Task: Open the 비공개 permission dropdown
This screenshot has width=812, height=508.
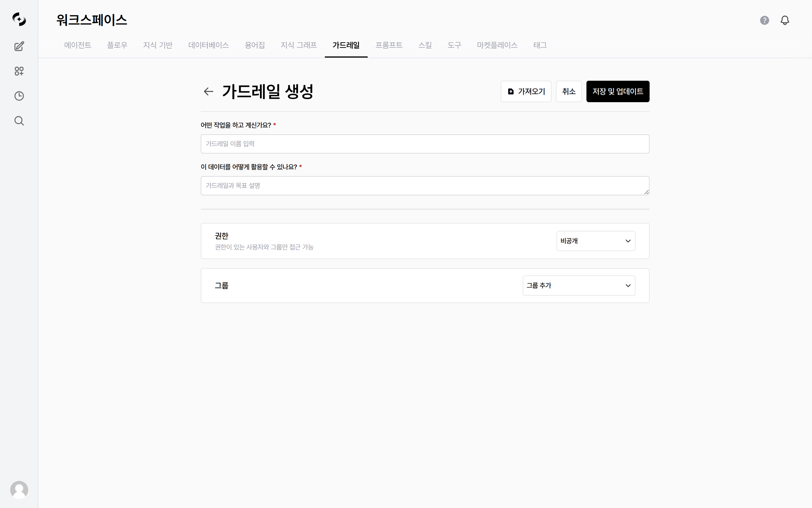Action: (595, 241)
